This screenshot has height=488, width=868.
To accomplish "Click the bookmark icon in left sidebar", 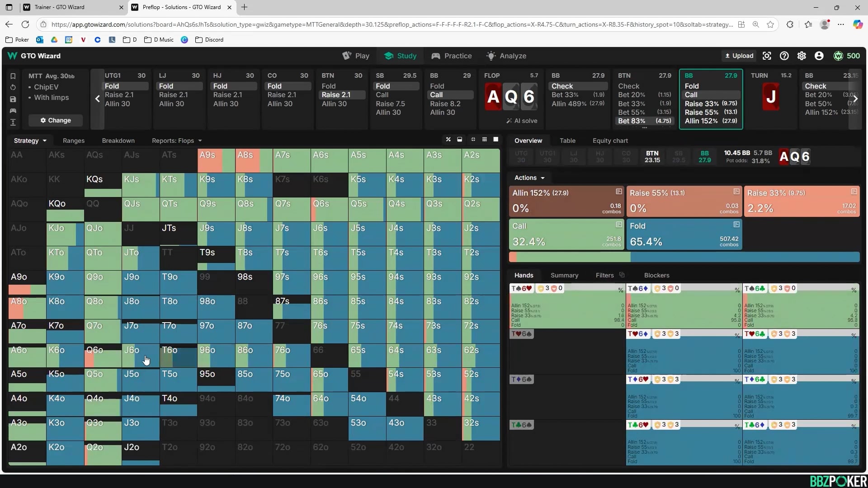I will 13,76.
